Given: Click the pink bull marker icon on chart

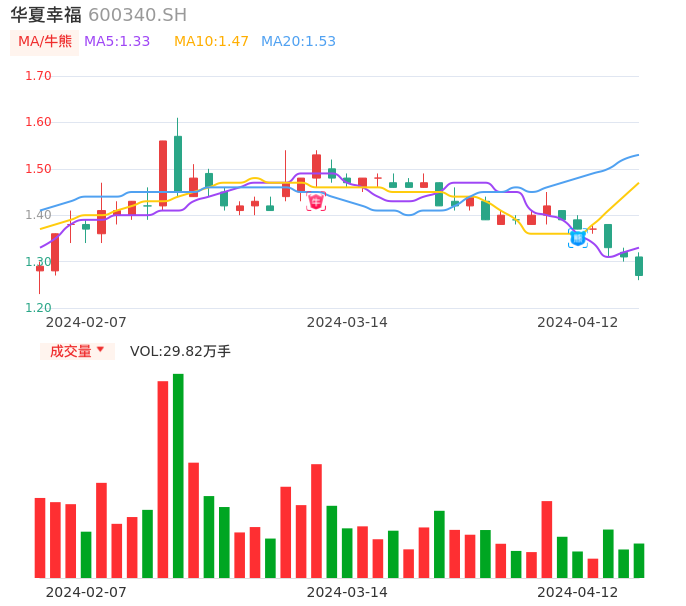Looking at the screenshot, I should [316, 202].
